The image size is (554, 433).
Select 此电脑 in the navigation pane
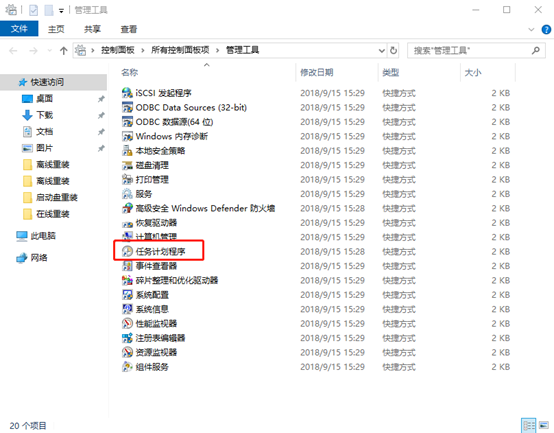(43, 236)
